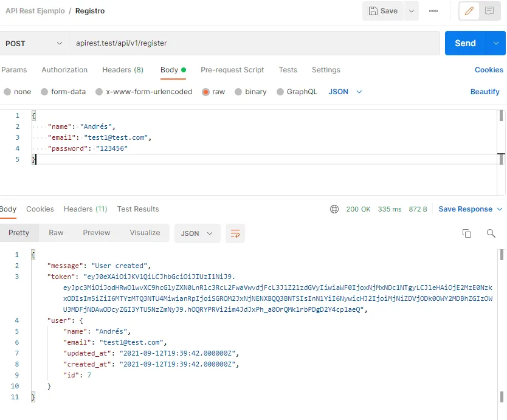
Task: Open the Tests tab
Action: point(288,70)
